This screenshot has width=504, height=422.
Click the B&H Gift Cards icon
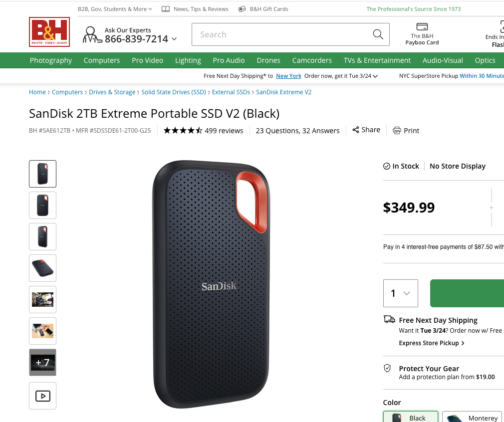(x=243, y=9)
